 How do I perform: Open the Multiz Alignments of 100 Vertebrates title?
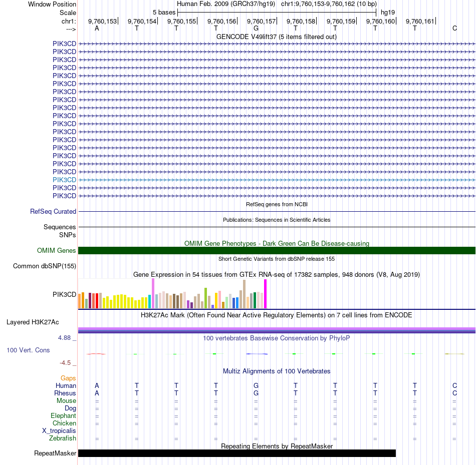(x=277, y=371)
